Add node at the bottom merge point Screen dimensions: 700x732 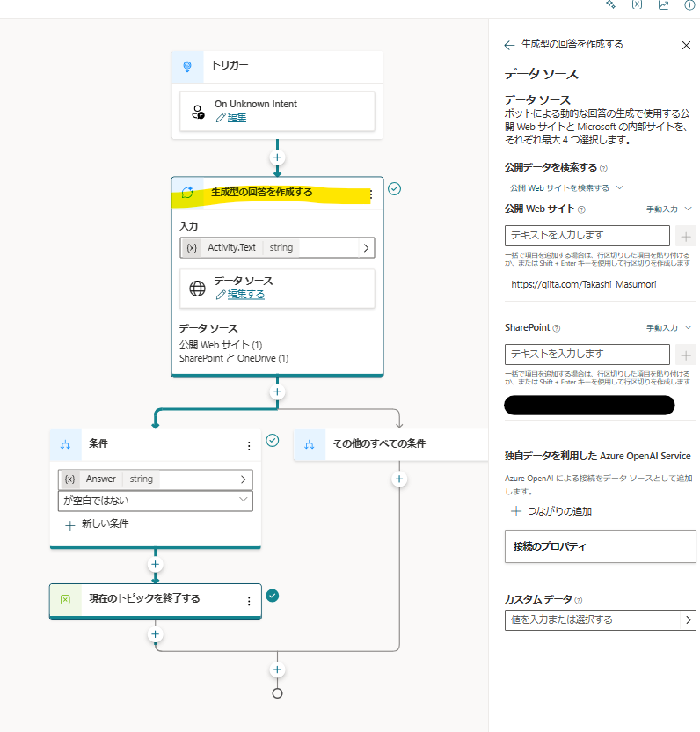pyautogui.click(x=277, y=670)
